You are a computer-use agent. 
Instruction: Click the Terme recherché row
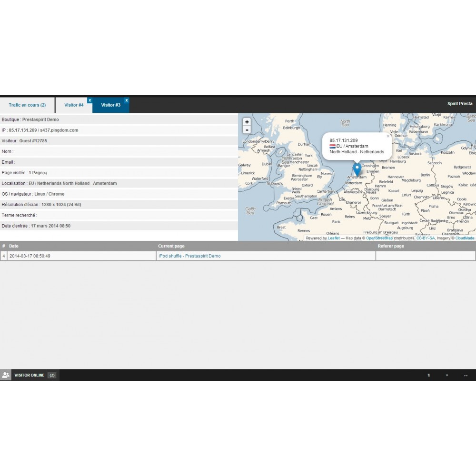(119, 215)
